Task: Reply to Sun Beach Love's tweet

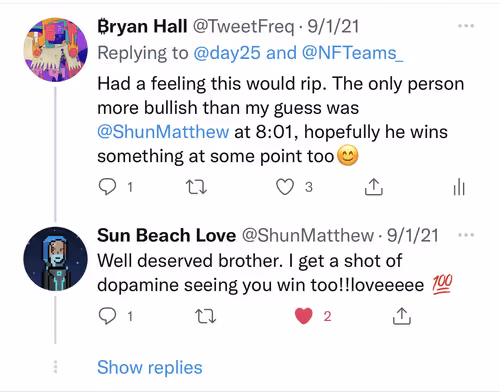Action: pos(107,316)
